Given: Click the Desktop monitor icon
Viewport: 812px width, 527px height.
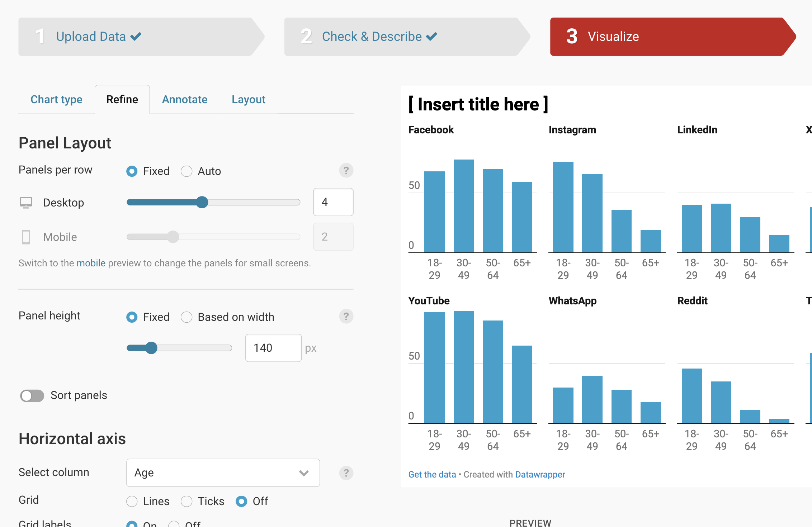Looking at the screenshot, I should click(x=26, y=203).
